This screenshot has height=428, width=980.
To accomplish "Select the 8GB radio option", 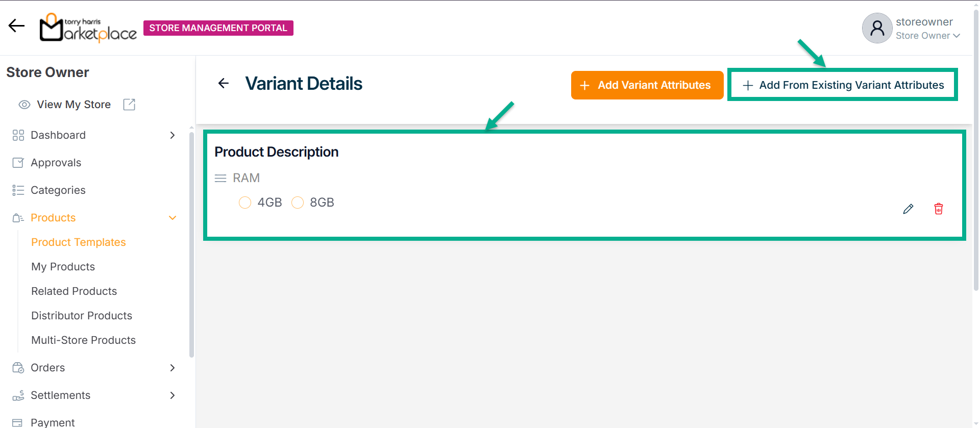I will tap(298, 203).
